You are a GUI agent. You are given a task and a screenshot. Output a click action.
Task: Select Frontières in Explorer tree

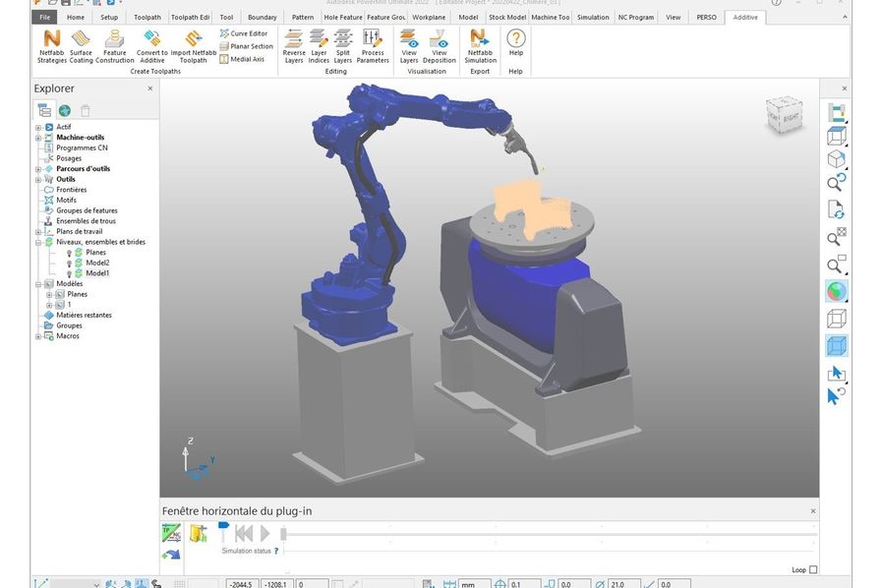coord(72,190)
